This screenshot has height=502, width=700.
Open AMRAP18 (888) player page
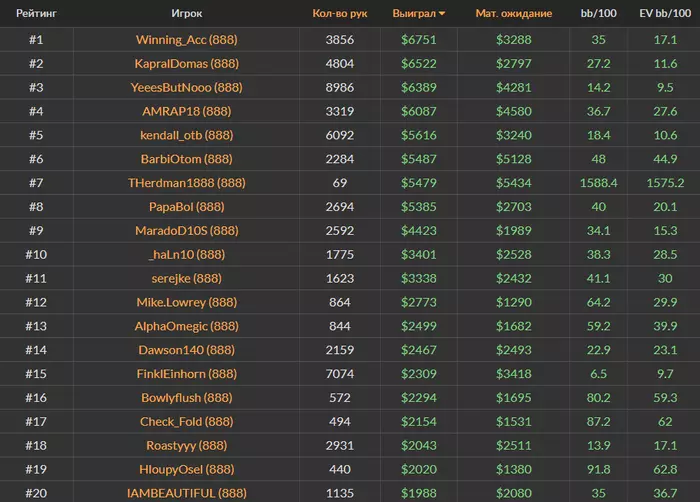click(x=186, y=111)
